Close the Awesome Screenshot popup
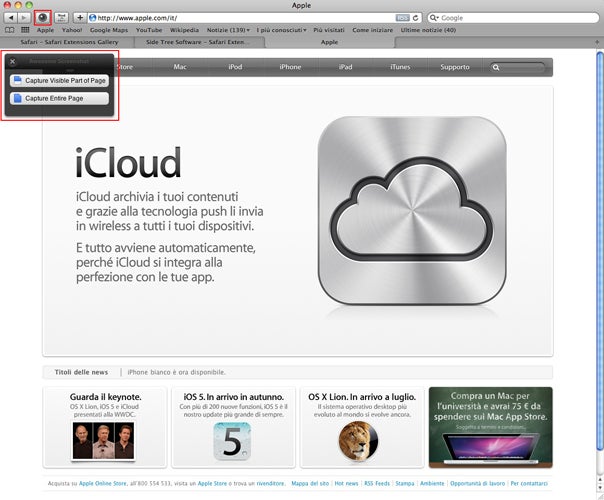Viewport: 604px width, 500px height. pos(13,61)
